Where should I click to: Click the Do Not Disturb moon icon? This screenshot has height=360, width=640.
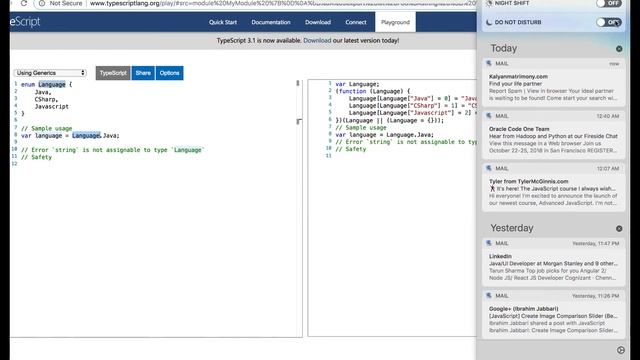(x=489, y=22)
